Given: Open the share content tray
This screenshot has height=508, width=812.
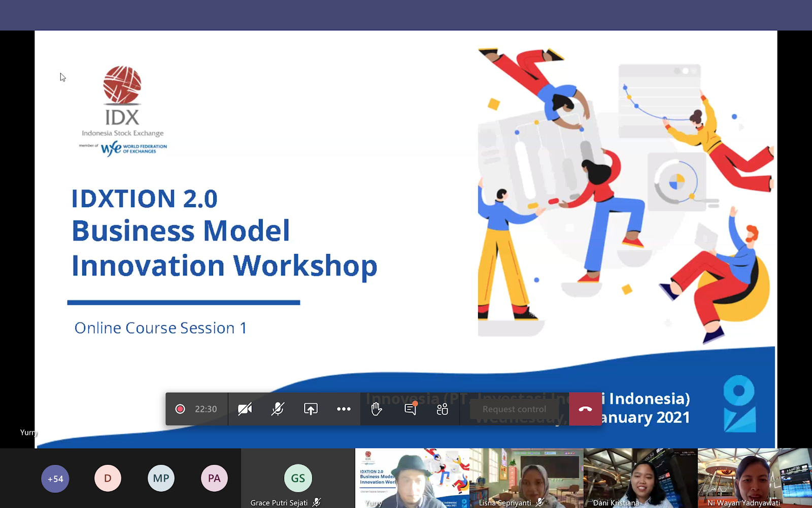Looking at the screenshot, I should (x=311, y=409).
